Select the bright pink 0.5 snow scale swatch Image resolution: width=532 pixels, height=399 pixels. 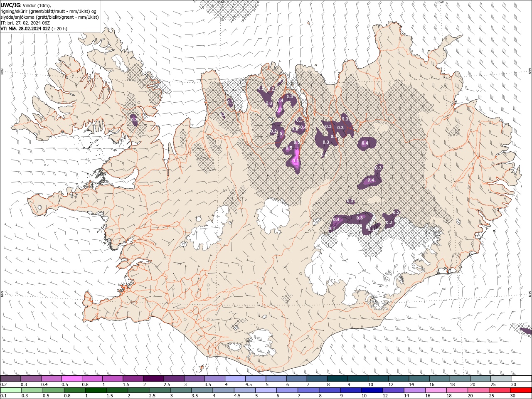[x=71, y=379]
